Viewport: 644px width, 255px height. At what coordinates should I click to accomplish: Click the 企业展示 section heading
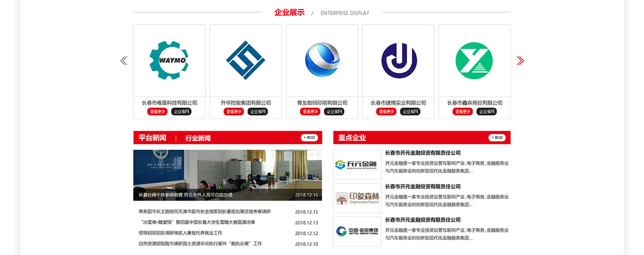pyautogui.click(x=289, y=13)
